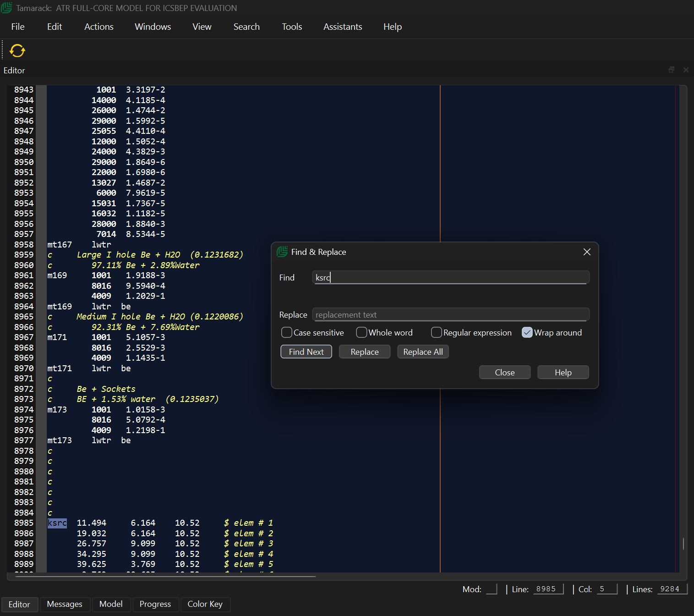Click the 'Be + Sockets' comment line
The image size is (694, 616).
[x=106, y=389]
